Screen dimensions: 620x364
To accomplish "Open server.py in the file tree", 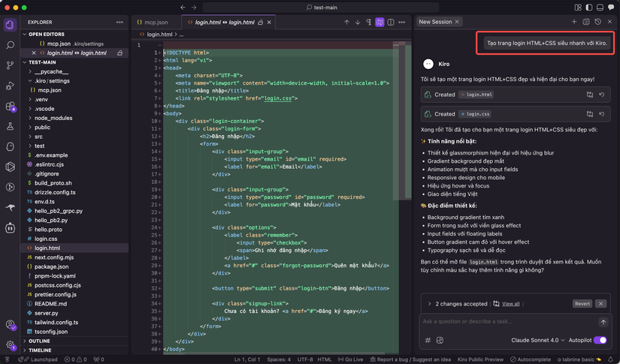I will pos(47,313).
